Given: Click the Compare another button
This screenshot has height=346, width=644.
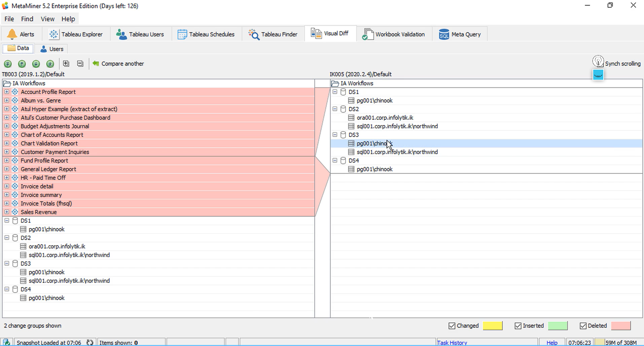Looking at the screenshot, I should tap(118, 64).
